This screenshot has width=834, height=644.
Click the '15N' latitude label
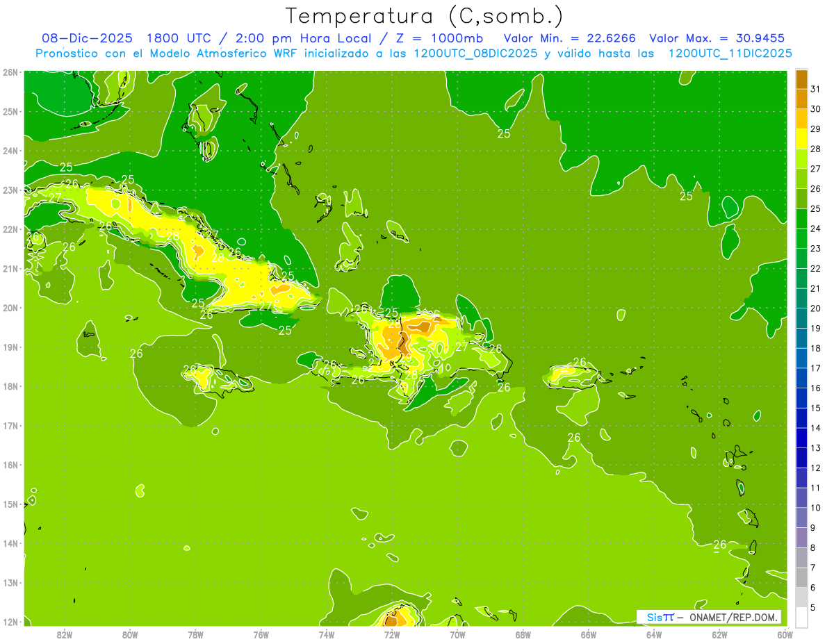coord(10,504)
